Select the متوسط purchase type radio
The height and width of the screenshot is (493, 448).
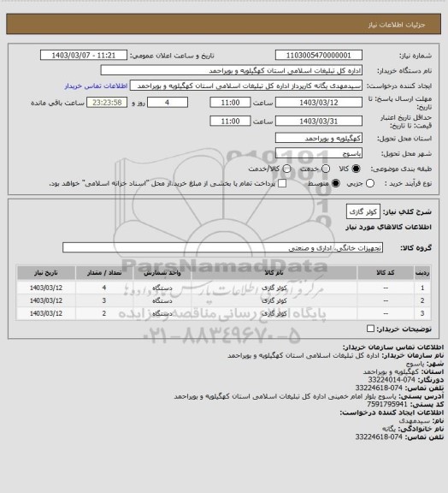[x=336, y=183]
